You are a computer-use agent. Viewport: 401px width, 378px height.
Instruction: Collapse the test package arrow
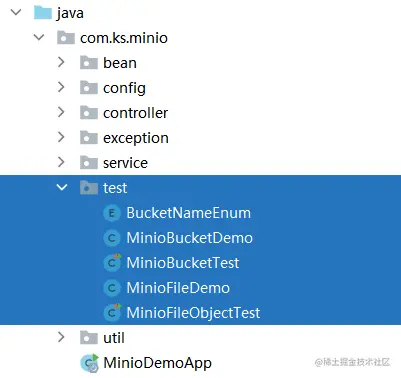(x=62, y=187)
